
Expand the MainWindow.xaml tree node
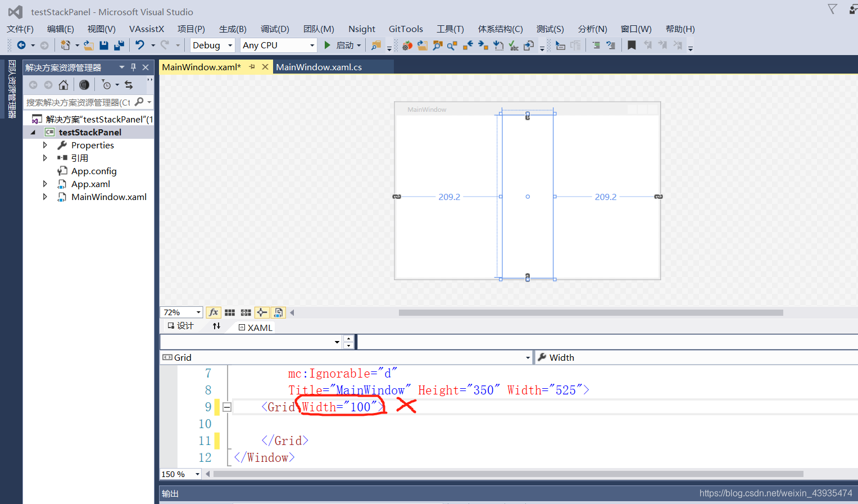(x=45, y=197)
